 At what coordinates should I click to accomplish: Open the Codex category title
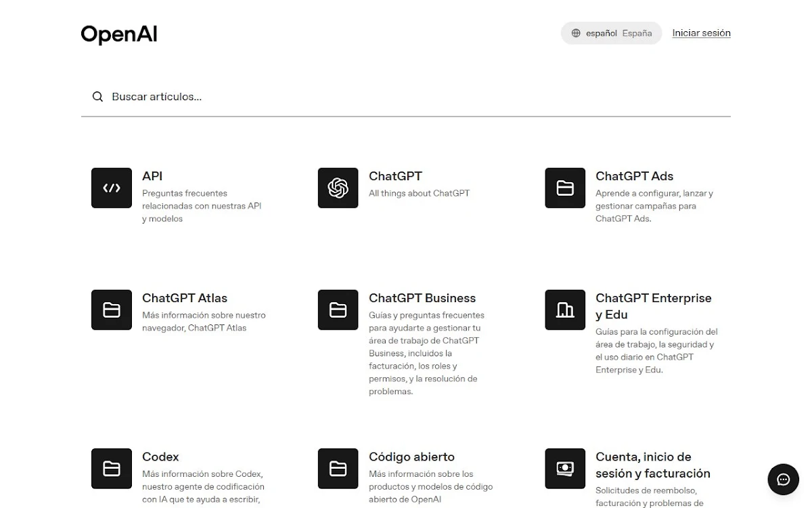point(160,457)
